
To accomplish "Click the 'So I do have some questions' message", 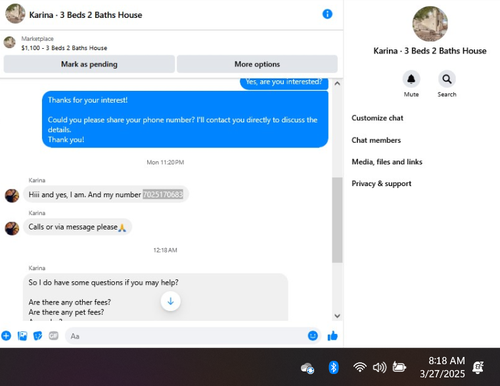I will coord(155,297).
